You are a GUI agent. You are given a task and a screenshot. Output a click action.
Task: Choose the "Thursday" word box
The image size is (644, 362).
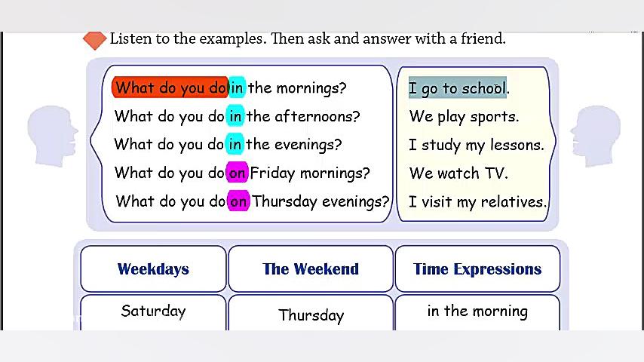pos(311,314)
